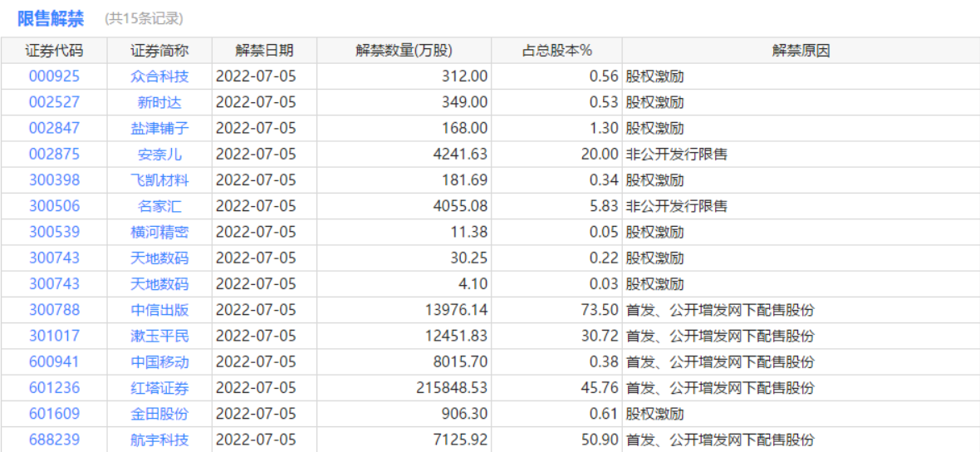Select 横河精密 unlock quantity 11.38
The image size is (980, 452).
point(468,233)
